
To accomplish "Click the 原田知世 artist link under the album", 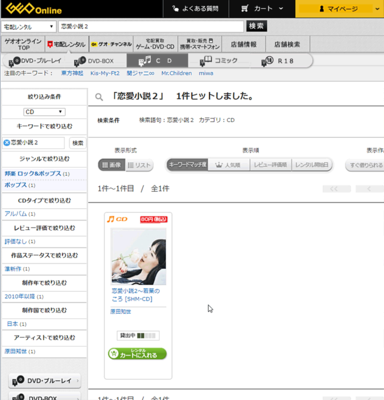I will (121, 312).
